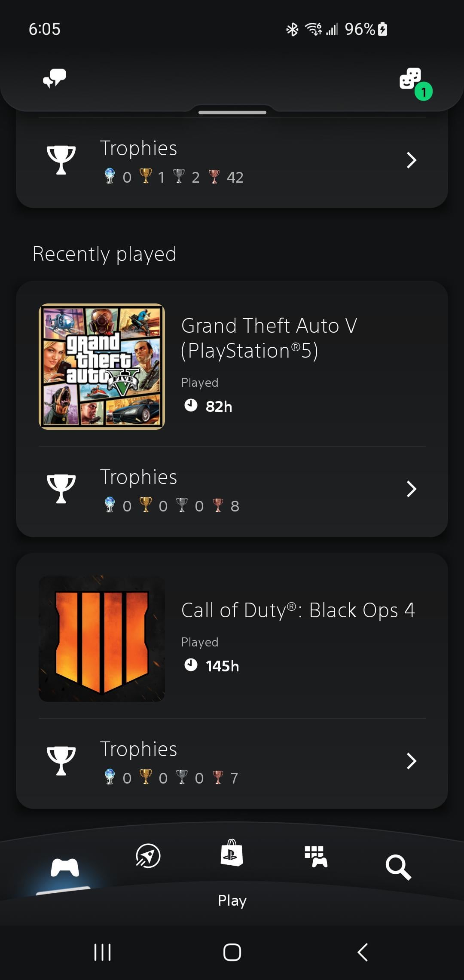Tap the Call of Duty: Black Ops 4 title
The height and width of the screenshot is (980, 464).
pos(298,610)
